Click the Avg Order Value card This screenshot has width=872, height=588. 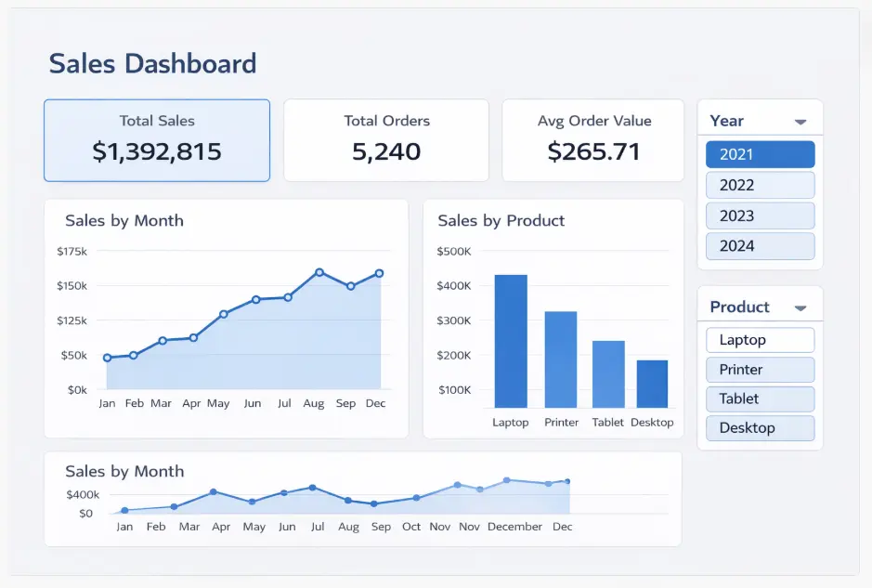593,140
